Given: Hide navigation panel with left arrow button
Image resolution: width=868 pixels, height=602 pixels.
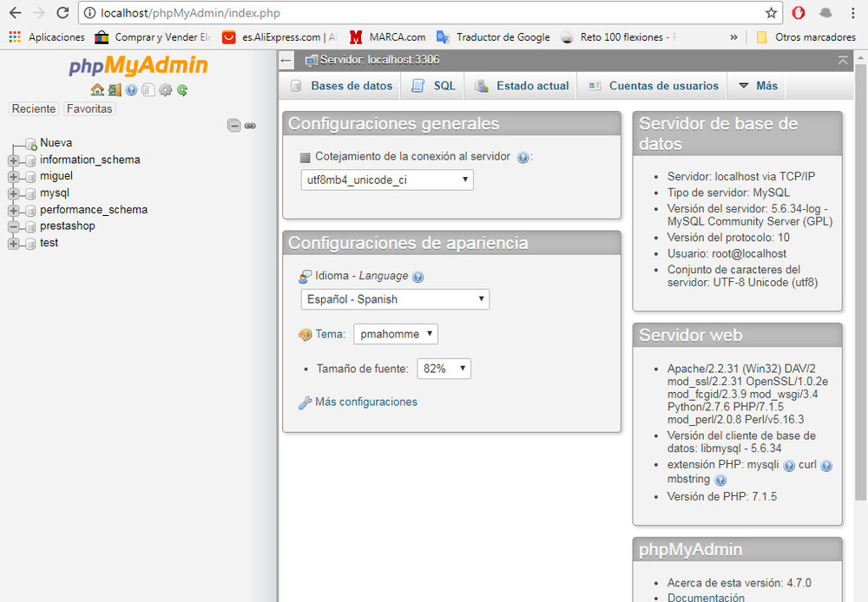Looking at the screenshot, I should (x=286, y=61).
